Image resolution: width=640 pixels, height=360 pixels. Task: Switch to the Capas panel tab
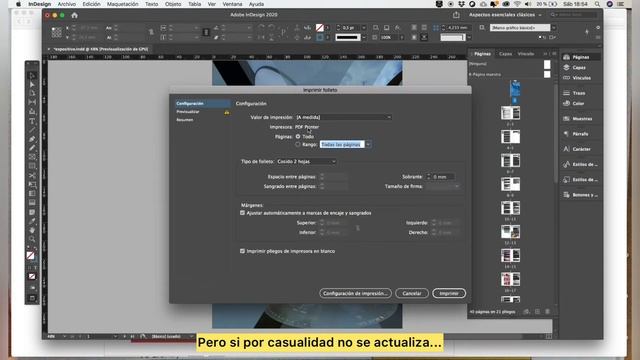(x=505, y=54)
